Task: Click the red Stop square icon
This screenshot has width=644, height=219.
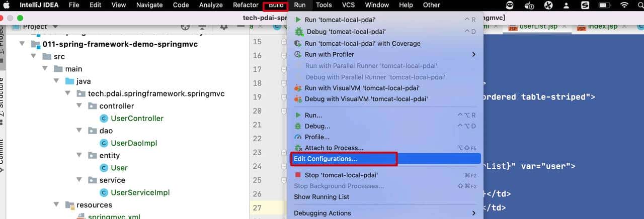Action: pos(298,175)
